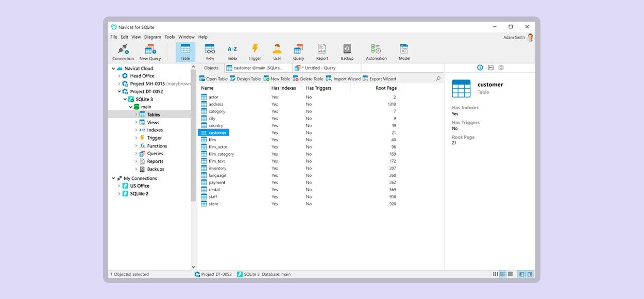
Task: Launch the Export Wizard
Action: pos(379,79)
